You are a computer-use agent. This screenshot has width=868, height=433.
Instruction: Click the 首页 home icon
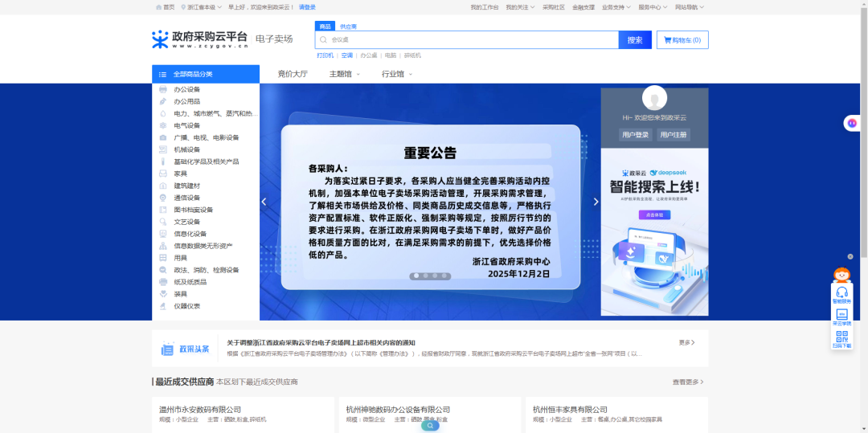tap(159, 7)
